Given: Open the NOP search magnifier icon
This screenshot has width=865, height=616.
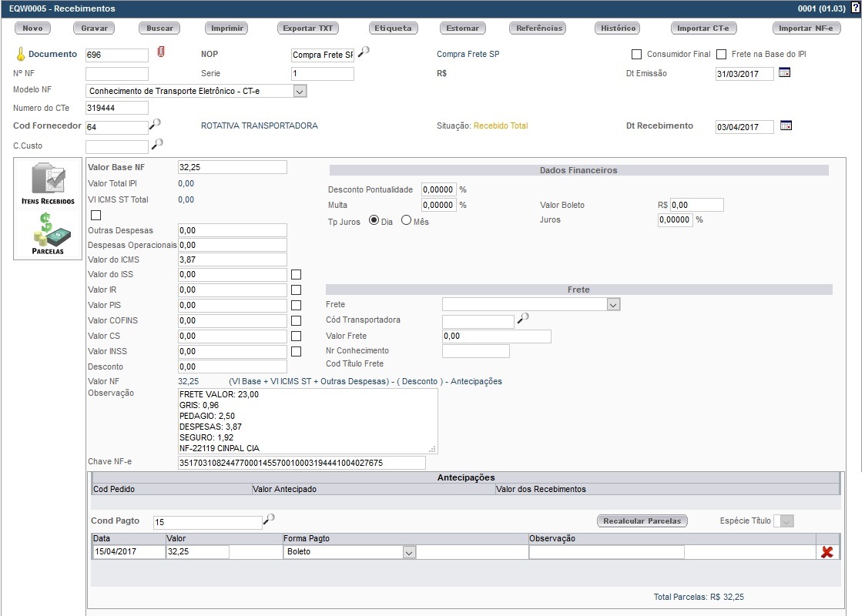Looking at the screenshot, I should coord(364,52).
